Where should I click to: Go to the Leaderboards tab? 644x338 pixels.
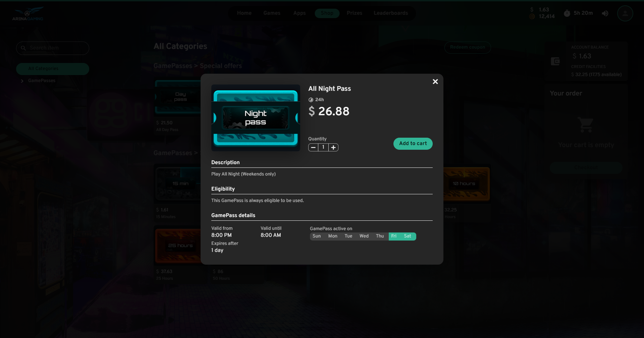click(391, 13)
